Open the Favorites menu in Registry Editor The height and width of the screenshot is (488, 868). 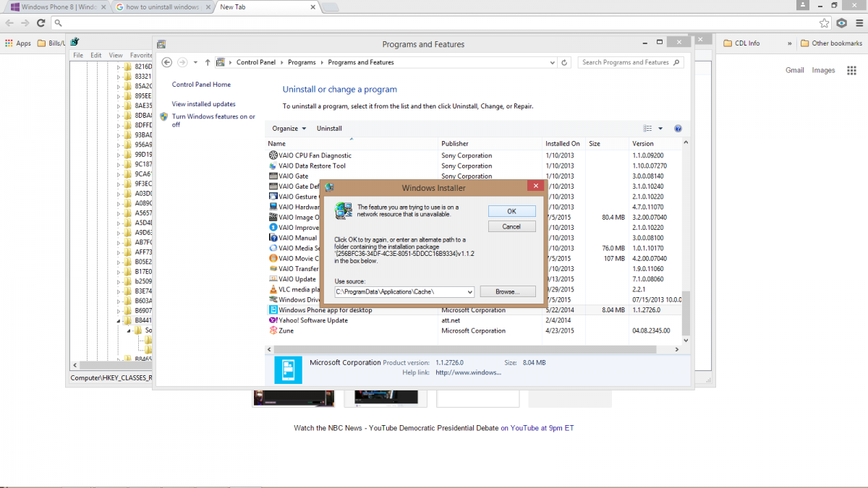point(141,55)
